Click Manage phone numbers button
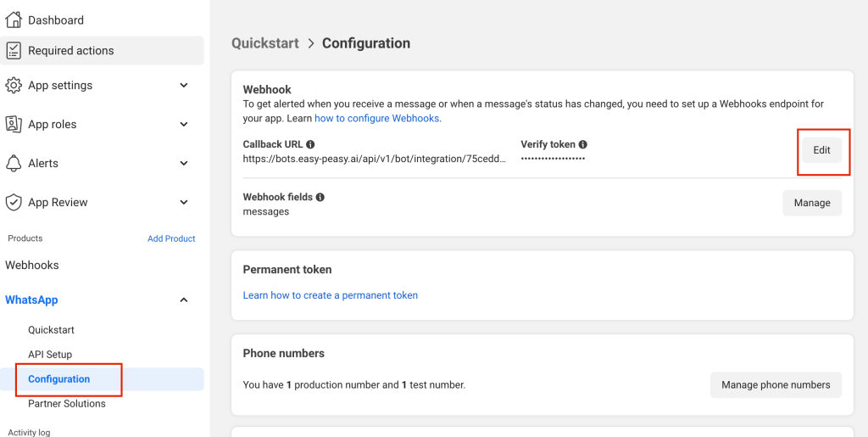This screenshot has height=437, width=868. click(776, 384)
